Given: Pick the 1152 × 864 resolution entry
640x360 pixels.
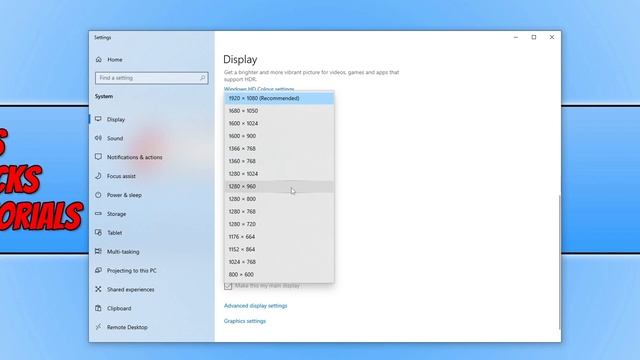Looking at the screenshot, I should [x=279, y=249].
